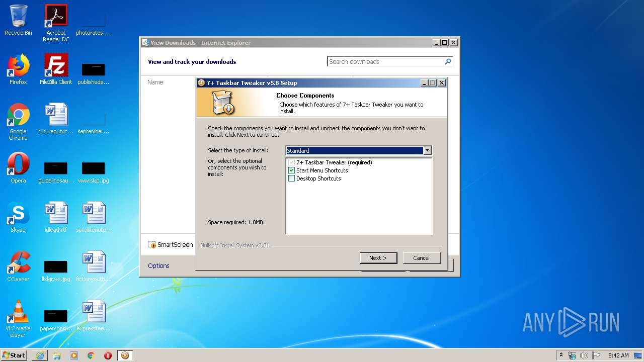The height and width of the screenshot is (362, 644).
Task: Launch Skype from the desktop
Action: pos(18,217)
